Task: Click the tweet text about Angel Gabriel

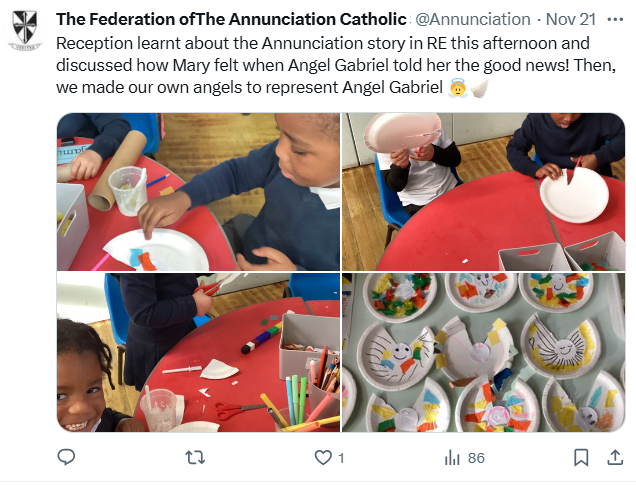Action: coord(336,65)
